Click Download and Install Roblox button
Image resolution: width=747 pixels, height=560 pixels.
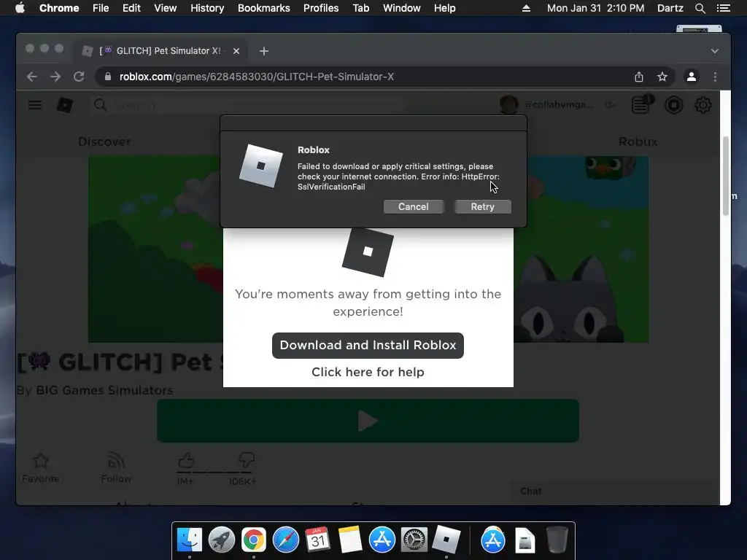[368, 345]
